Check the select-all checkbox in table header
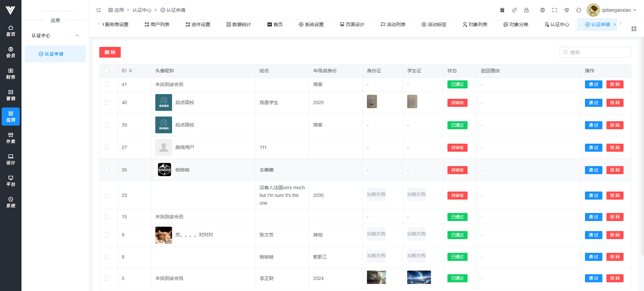The image size is (644, 291). coord(106,71)
